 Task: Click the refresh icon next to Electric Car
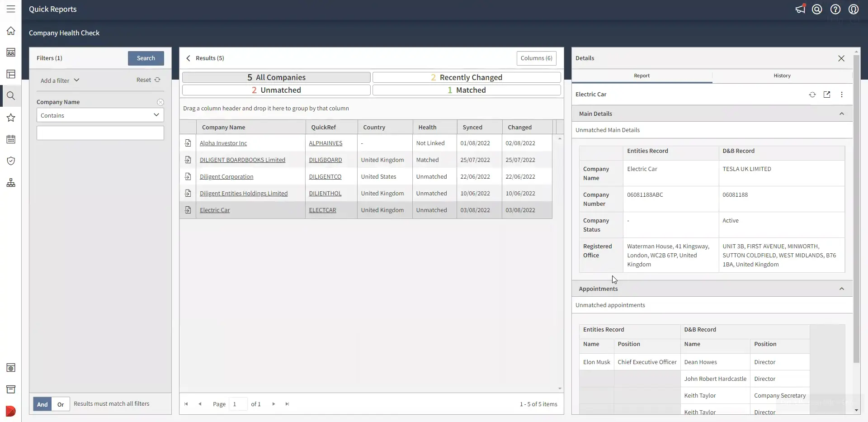click(812, 95)
